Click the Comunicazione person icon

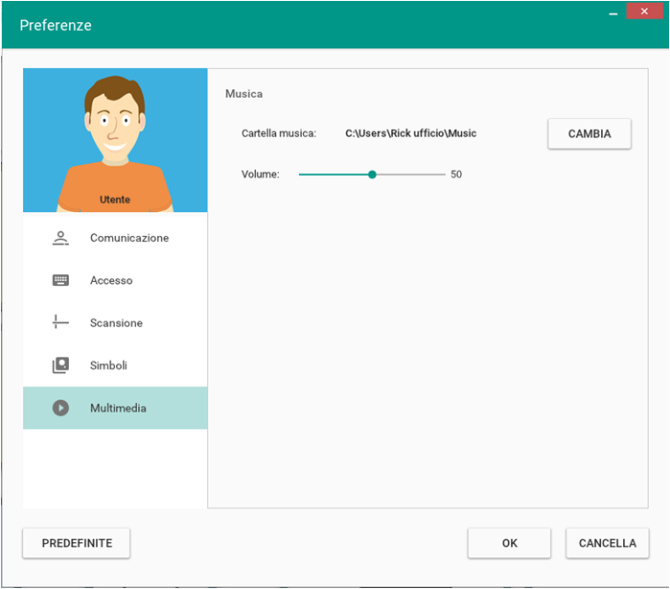tap(61, 238)
